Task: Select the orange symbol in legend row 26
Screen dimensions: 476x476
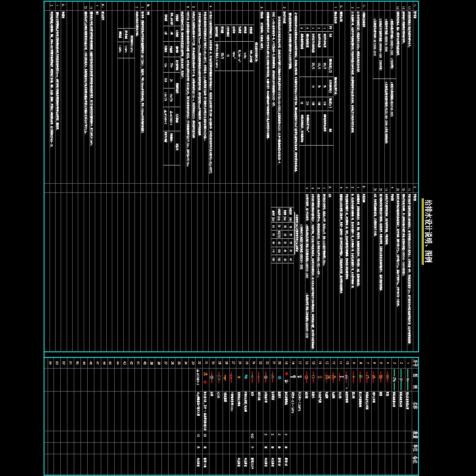Action: (x=239, y=377)
